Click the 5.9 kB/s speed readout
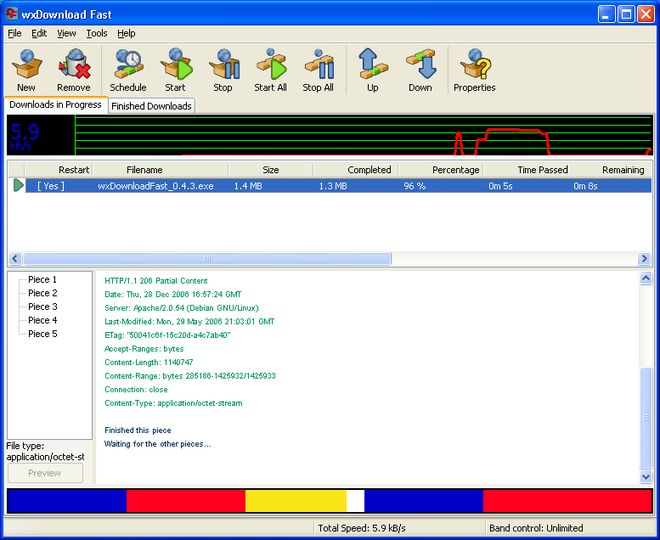 coord(25,136)
